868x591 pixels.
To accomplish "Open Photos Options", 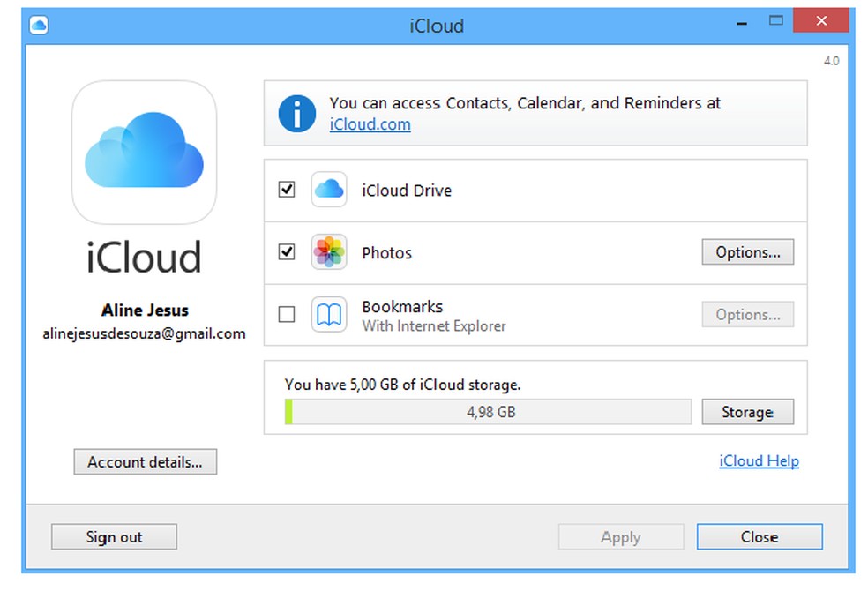I will pyautogui.click(x=747, y=251).
